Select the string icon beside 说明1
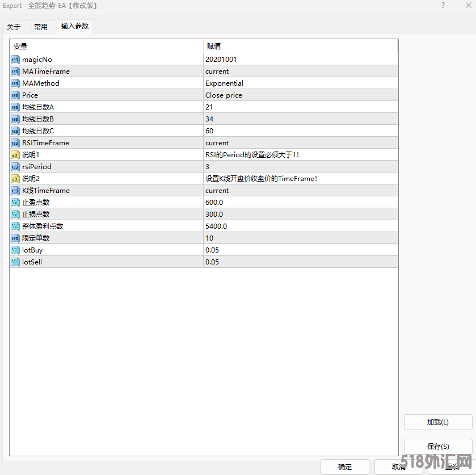 click(x=15, y=155)
